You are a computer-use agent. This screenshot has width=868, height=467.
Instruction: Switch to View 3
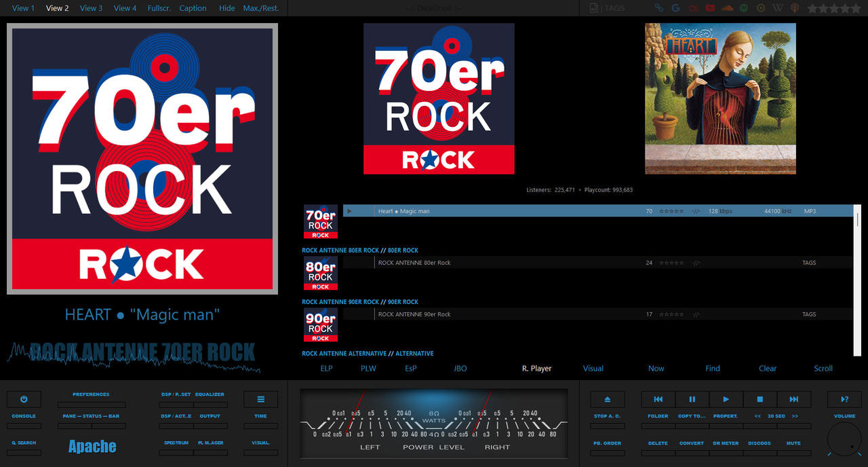click(91, 8)
